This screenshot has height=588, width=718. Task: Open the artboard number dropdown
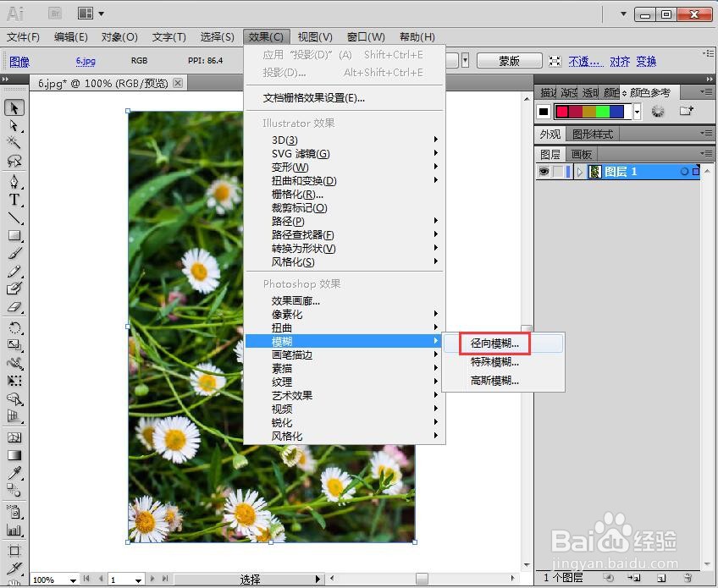138,580
